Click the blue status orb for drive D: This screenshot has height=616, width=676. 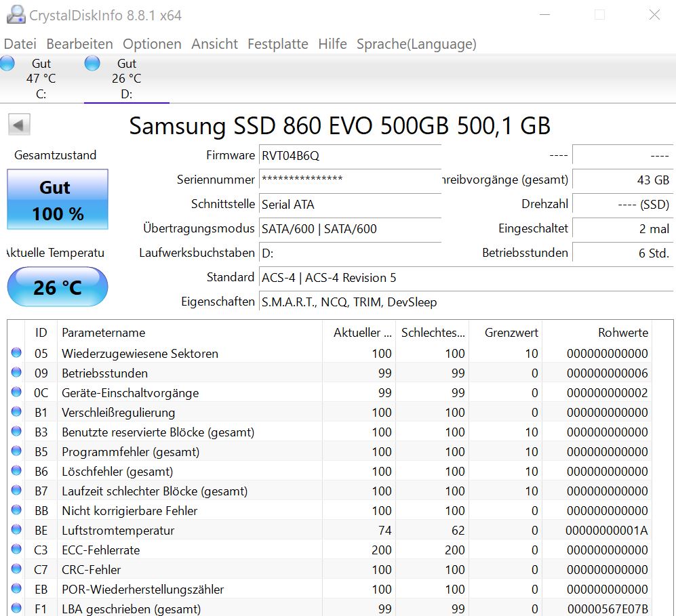[92, 63]
